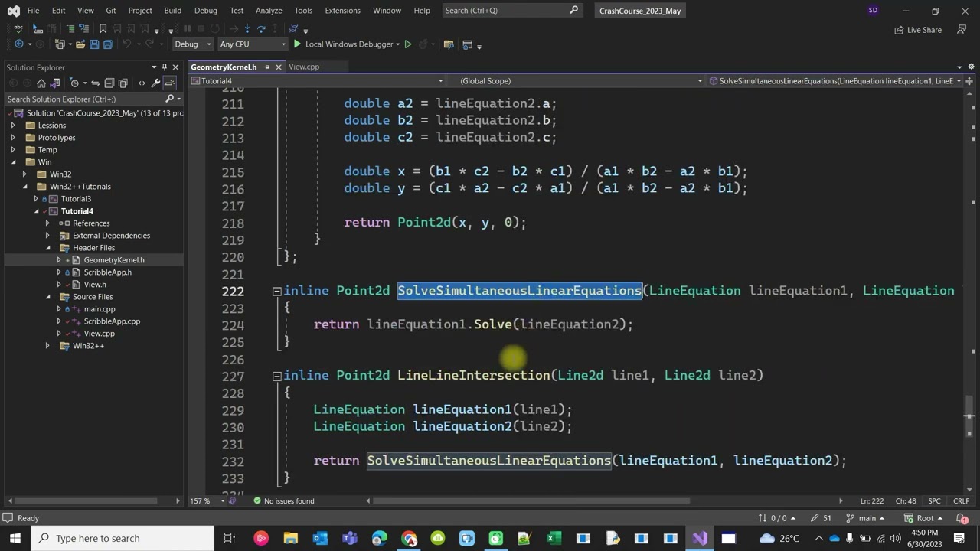Switch views with the Solution Explorer Visual Studio icon

pos(55,83)
